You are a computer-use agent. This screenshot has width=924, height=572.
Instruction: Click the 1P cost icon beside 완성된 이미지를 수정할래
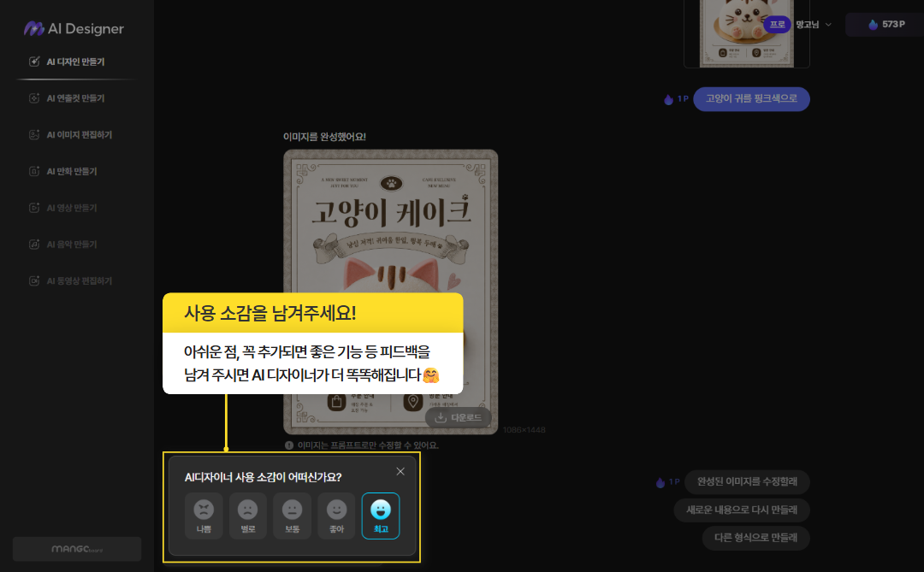coord(660,482)
